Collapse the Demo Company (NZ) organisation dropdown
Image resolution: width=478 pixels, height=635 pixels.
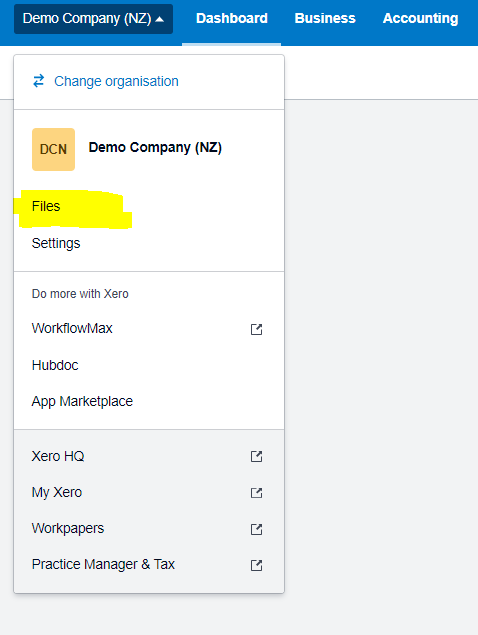pos(94,19)
